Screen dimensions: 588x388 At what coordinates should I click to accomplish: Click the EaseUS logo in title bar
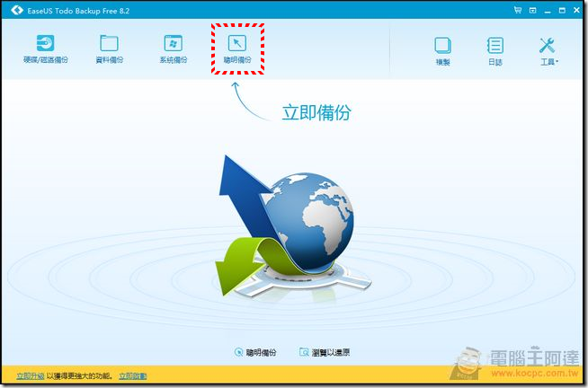click(x=17, y=10)
